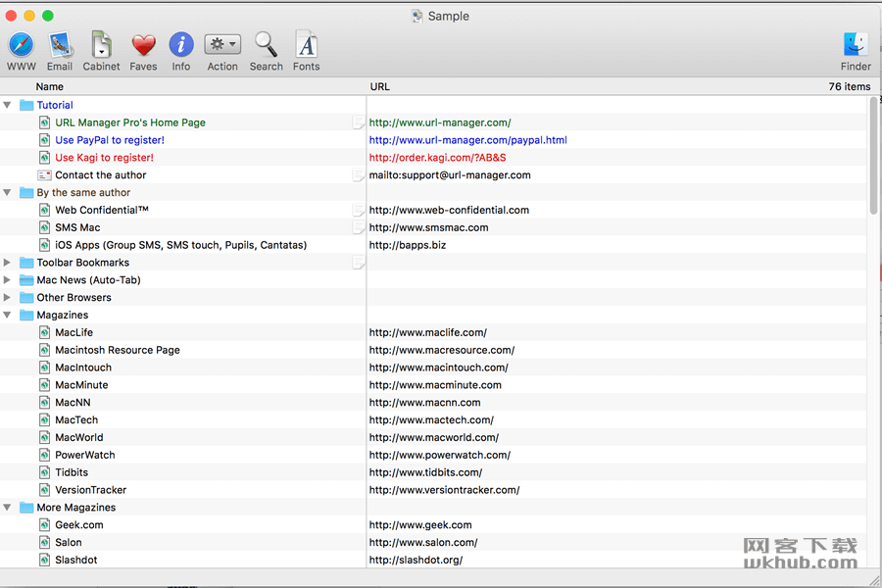The width and height of the screenshot is (882, 588).
Task: Click the note icon on URL Manager Pro's Home Page row
Action: [x=359, y=122]
